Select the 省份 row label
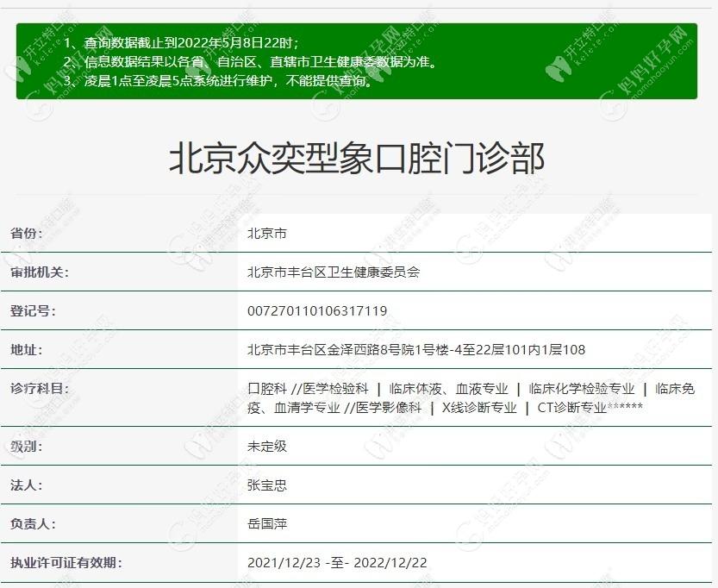Image resolution: width=718 pixels, height=588 pixels. 26,234
